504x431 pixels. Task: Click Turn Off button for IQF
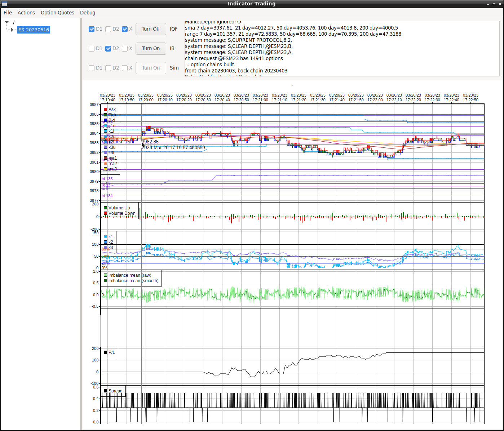tap(151, 29)
